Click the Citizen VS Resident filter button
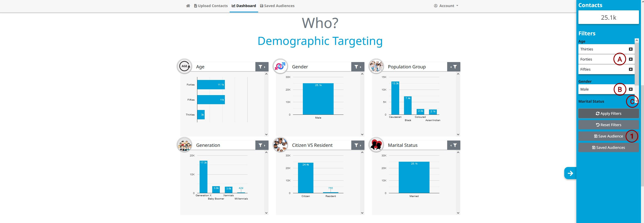The image size is (644, 223). tap(358, 145)
